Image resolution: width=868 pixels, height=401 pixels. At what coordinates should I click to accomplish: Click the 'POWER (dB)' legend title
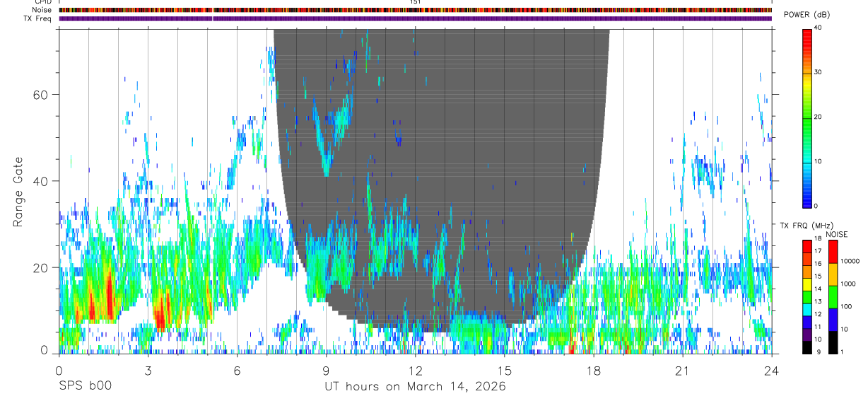coord(808,15)
